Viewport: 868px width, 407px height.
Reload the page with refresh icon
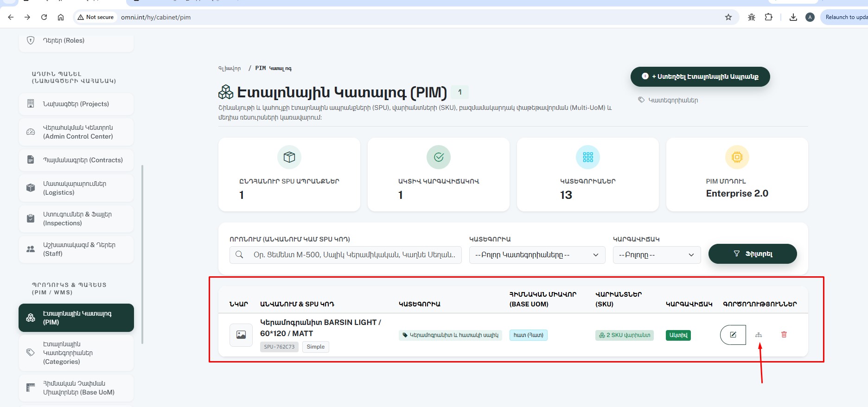pyautogui.click(x=44, y=17)
